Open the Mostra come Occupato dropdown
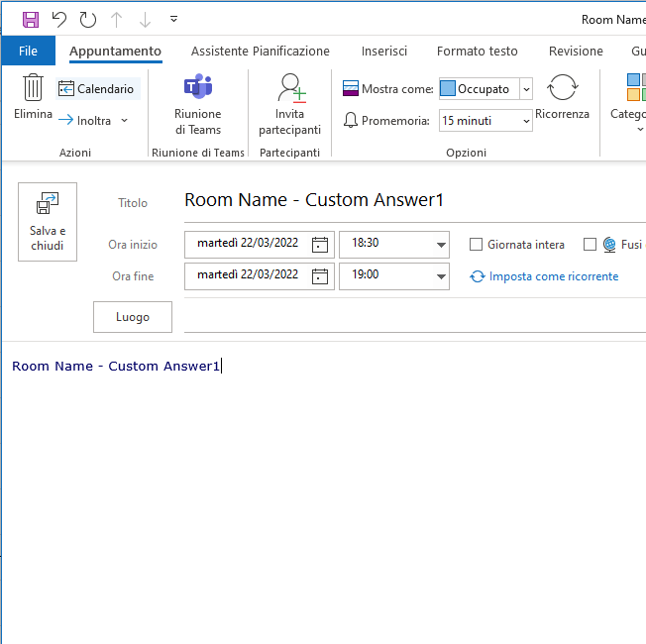646x644 pixels. coord(526,89)
